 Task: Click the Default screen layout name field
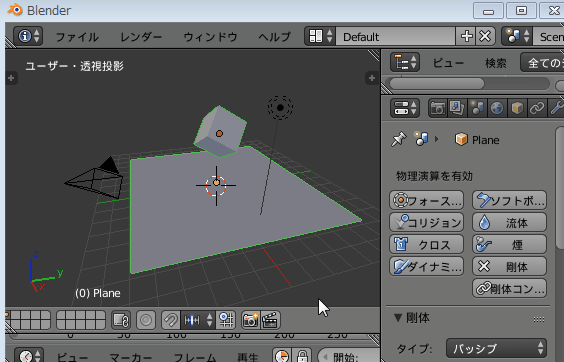tap(395, 37)
